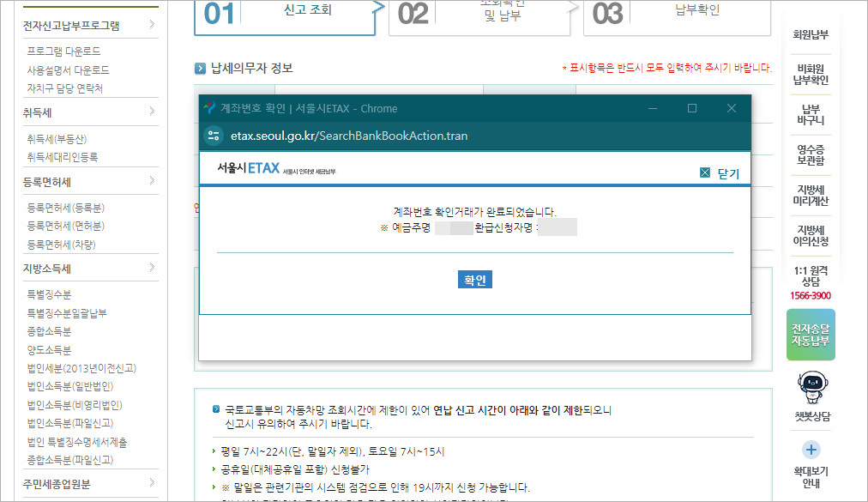This screenshot has width=868, height=502.
Task: Click the plus icon for 확대보기 안내
Action: (811, 450)
